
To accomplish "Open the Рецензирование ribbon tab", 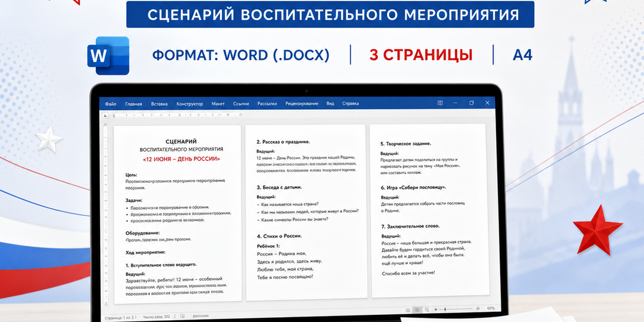I will [x=302, y=104].
